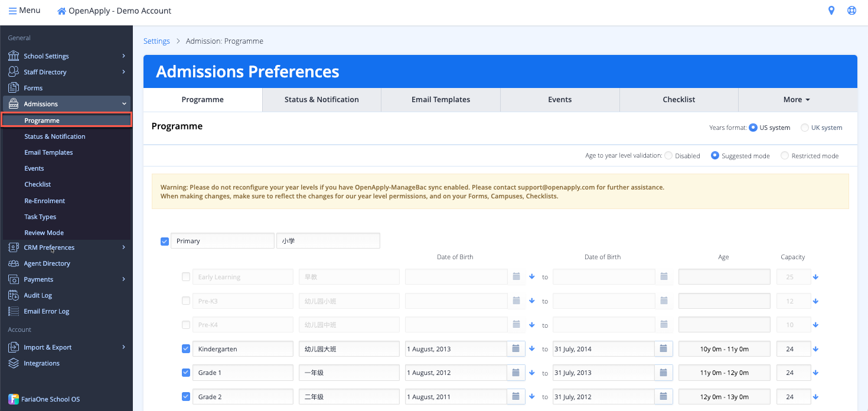This screenshot has width=868, height=411.
Task: Click the OpenApply home icon
Action: tap(61, 11)
